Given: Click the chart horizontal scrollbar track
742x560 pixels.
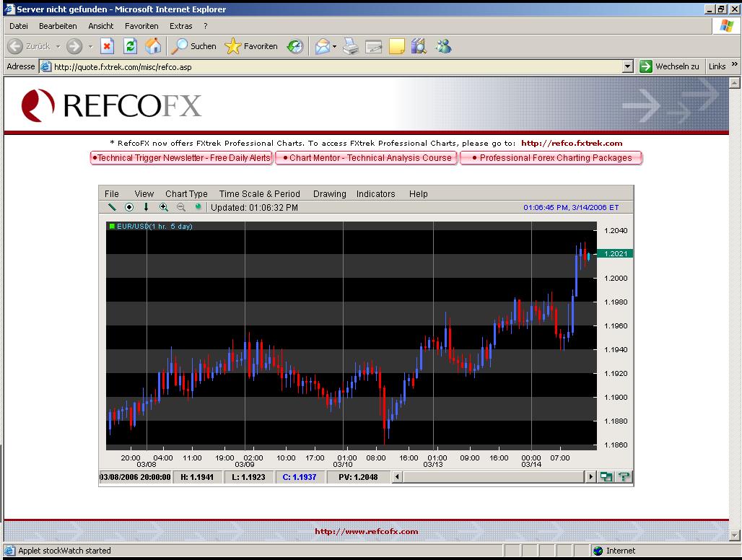Looking at the screenshot, I should 494,477.
